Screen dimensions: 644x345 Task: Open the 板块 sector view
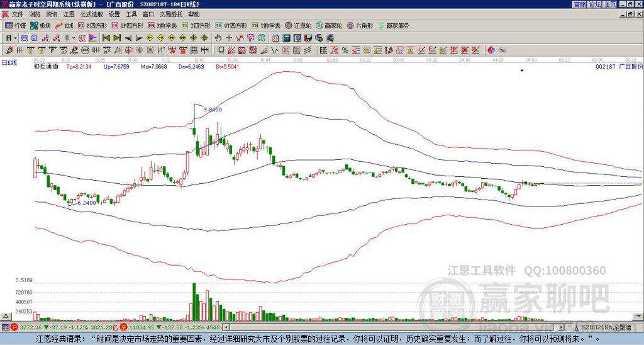41,25
